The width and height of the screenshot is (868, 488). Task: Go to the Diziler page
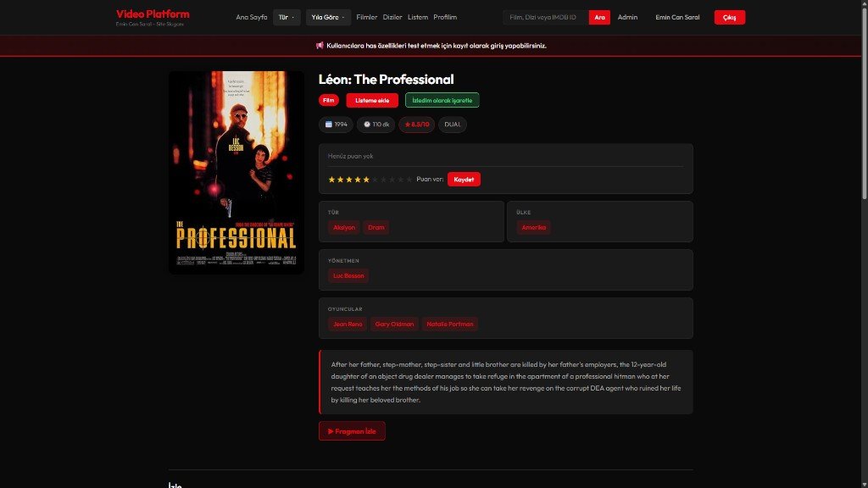(x=392, y=17)
